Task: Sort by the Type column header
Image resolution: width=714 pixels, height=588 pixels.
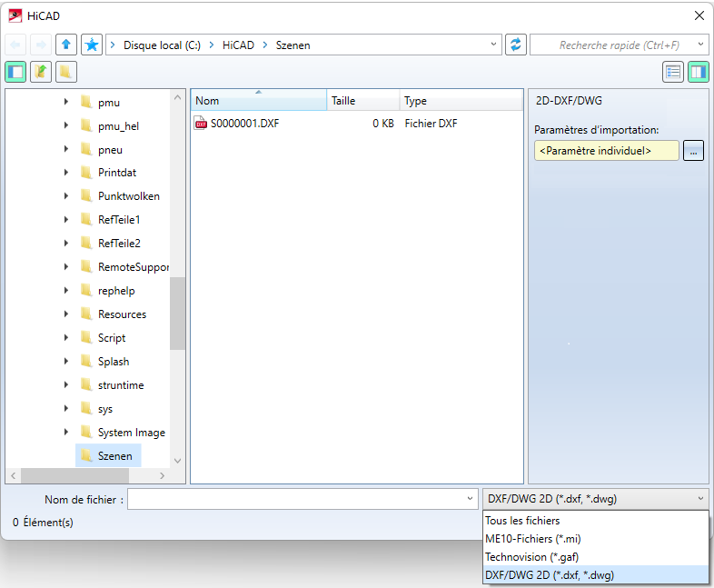Action: click(461, 101)
